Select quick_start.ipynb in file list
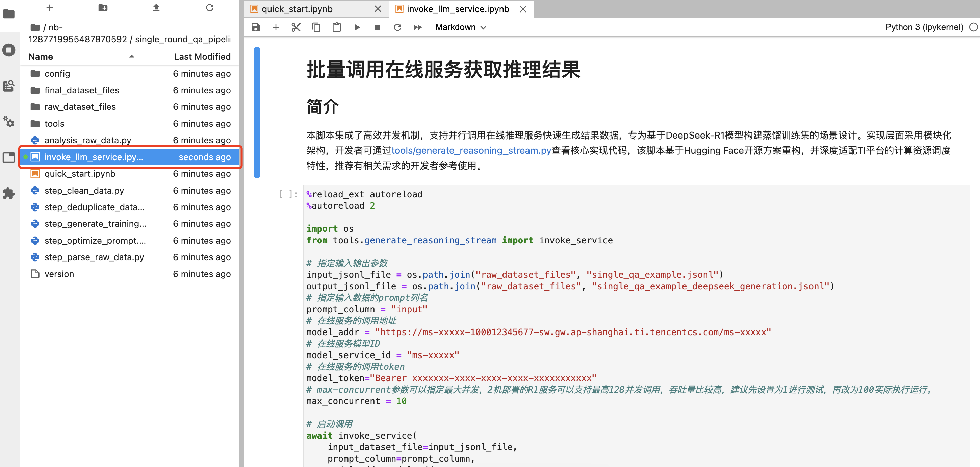Image resolution: width=980 pixels, height=467 pixels. (x=129, y=174)
